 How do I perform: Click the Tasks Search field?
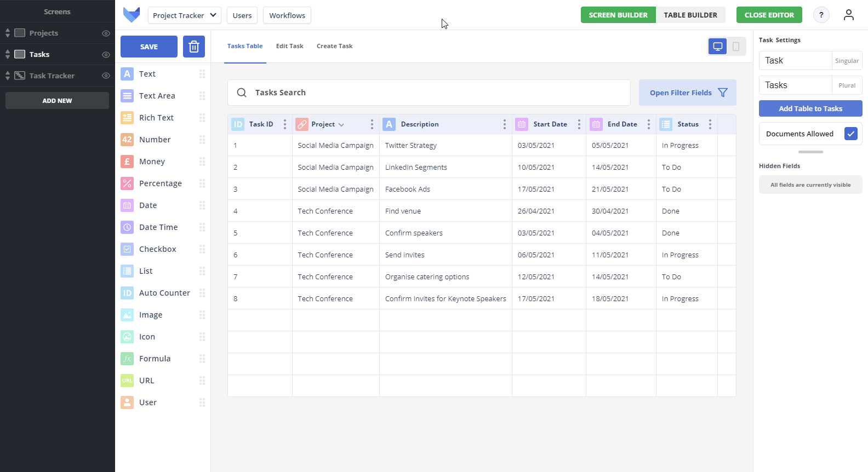click(x=429, y=93)
